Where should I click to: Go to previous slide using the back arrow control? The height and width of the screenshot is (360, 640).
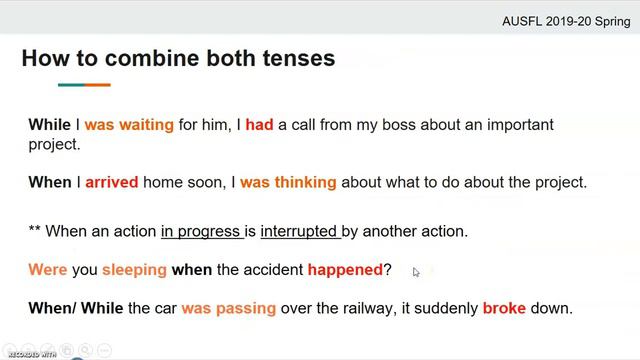tap(9, 350)
